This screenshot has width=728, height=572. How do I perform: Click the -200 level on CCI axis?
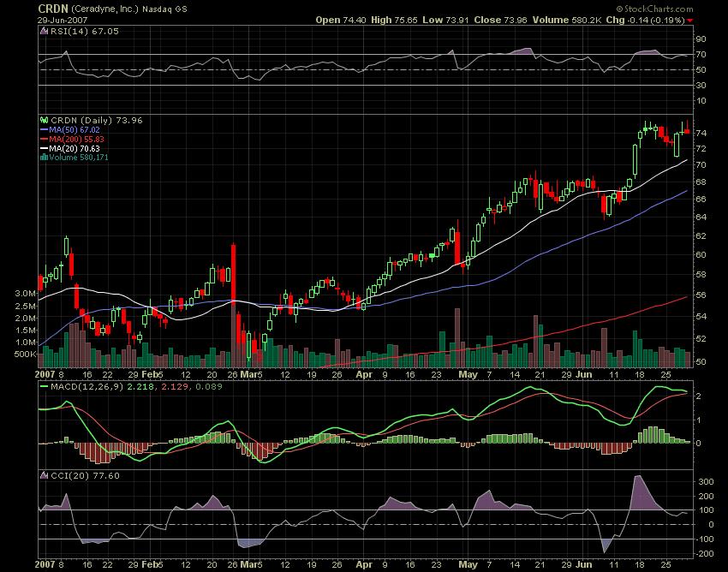pos(704,554)
